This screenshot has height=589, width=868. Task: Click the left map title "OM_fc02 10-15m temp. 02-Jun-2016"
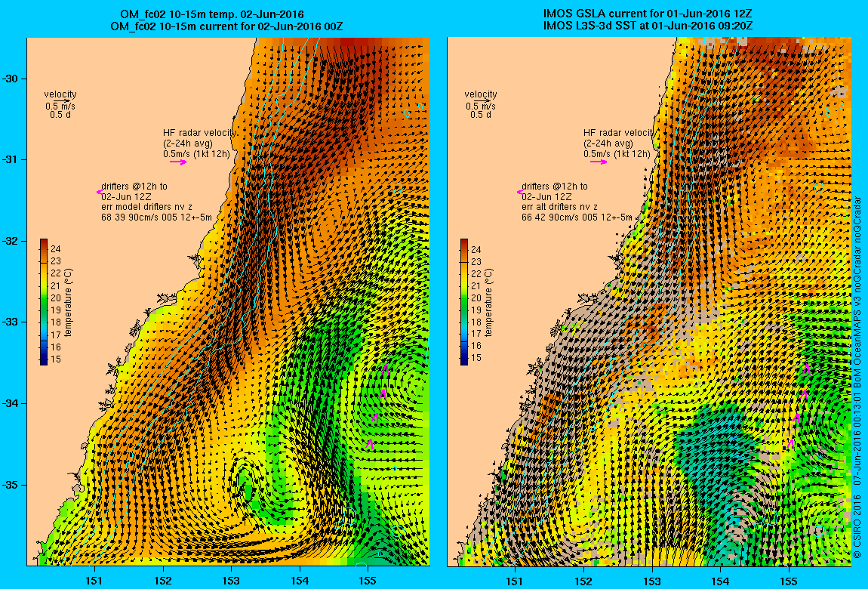point(212,14)
